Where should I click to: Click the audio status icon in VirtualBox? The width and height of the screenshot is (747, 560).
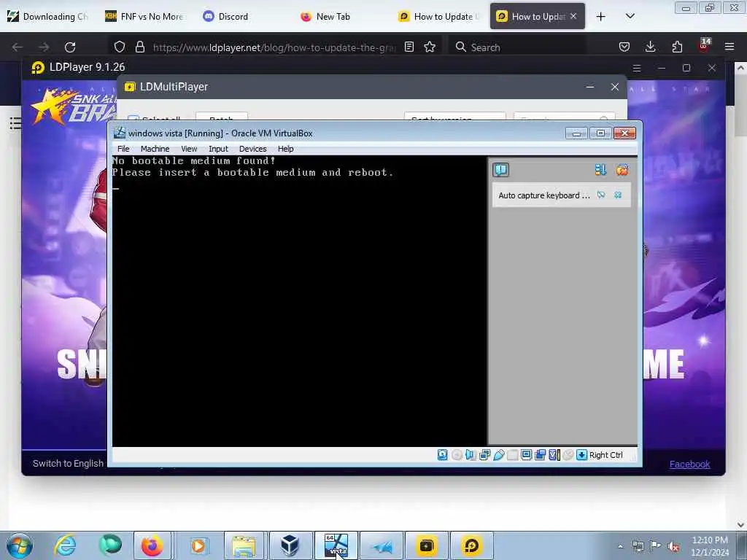tap(471, 455)
